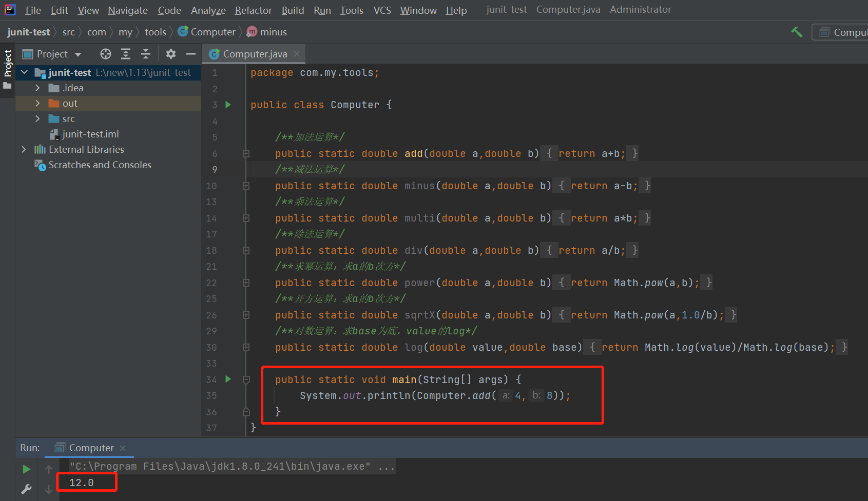This screenshot has height=501, width=868.
Task: Click junit-test in the breadcrumb bar
Action: 29,32
